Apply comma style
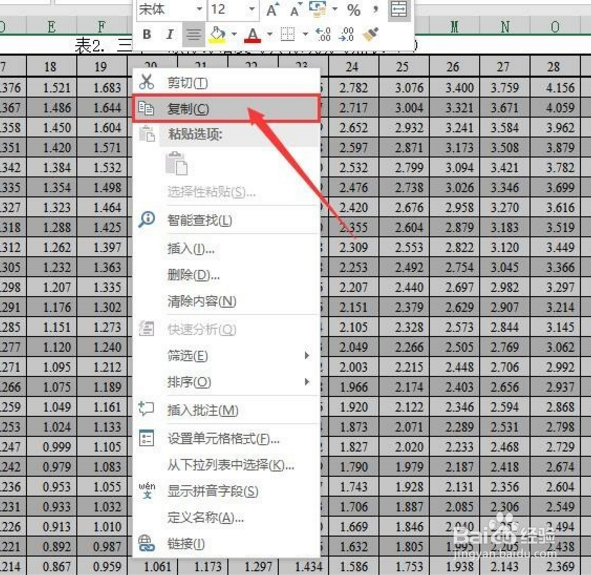591x575 pixels. point(375,9)
